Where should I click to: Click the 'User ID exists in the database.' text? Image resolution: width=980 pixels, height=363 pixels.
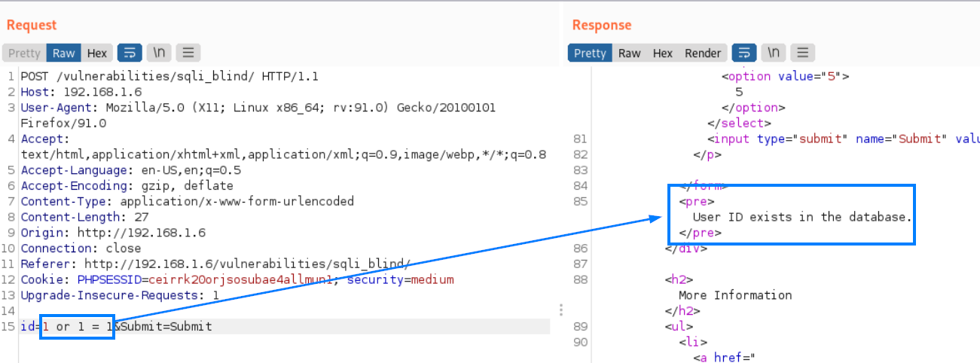[801, 217]
